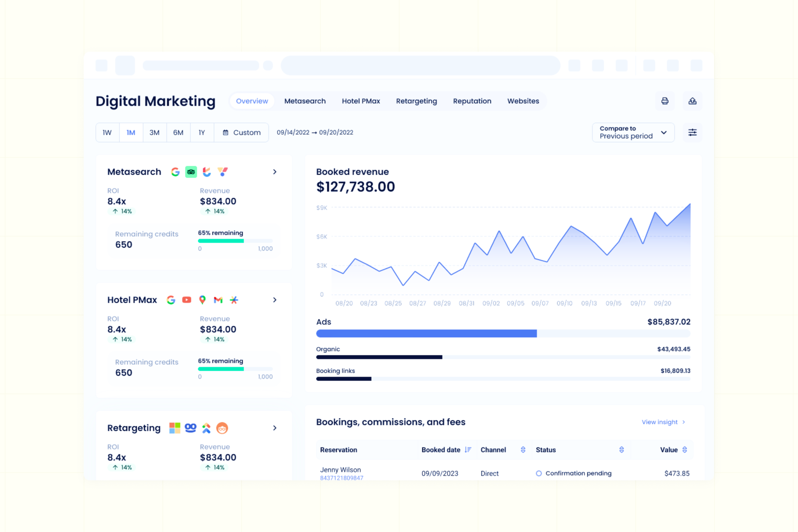Viewport: 798px width, 532px height.
Task: Switch to the Reputation tab
Action: point(472,101)
